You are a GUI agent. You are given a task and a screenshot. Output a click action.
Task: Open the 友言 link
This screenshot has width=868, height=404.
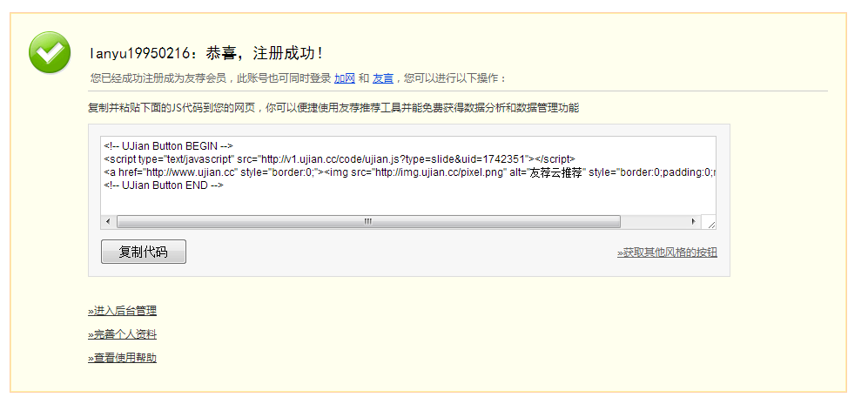[x=382, y=78]
